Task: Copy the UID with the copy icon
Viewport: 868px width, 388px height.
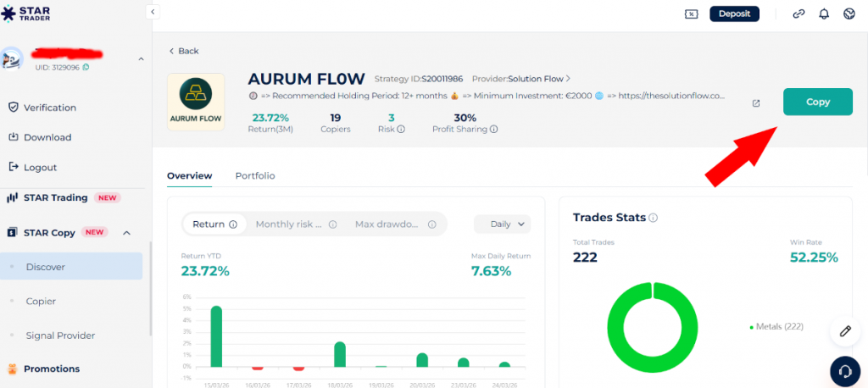Action: pyautogui.click(x=86, y=68)
